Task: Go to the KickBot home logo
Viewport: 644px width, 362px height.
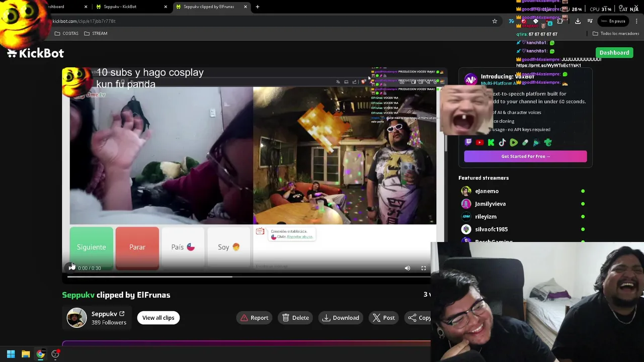Action: [35, 53]
